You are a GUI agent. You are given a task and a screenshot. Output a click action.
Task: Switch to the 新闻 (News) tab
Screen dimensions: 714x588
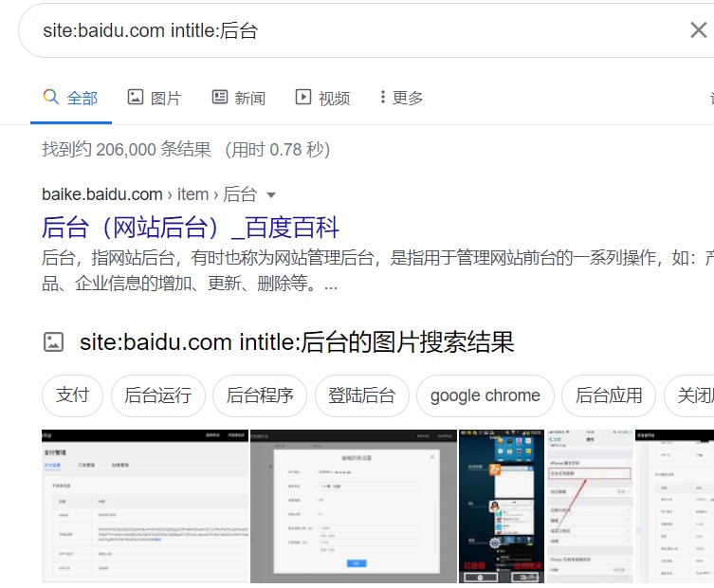click(239, 98)
